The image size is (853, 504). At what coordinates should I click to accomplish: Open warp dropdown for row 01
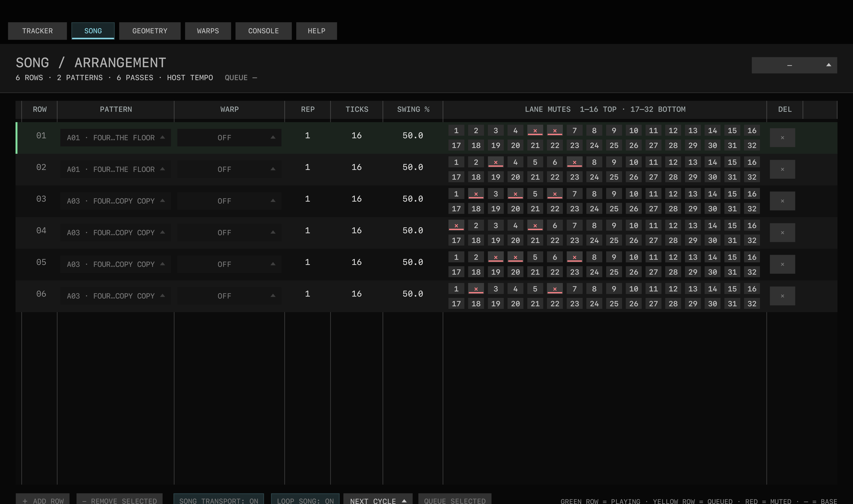[229, 138]
